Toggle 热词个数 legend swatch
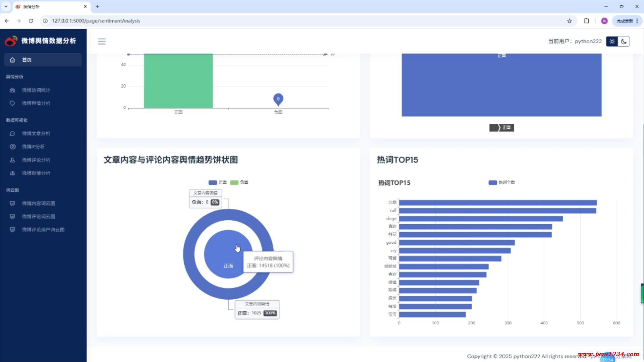This screenshot has width=644, height=362. coord(492,182)
